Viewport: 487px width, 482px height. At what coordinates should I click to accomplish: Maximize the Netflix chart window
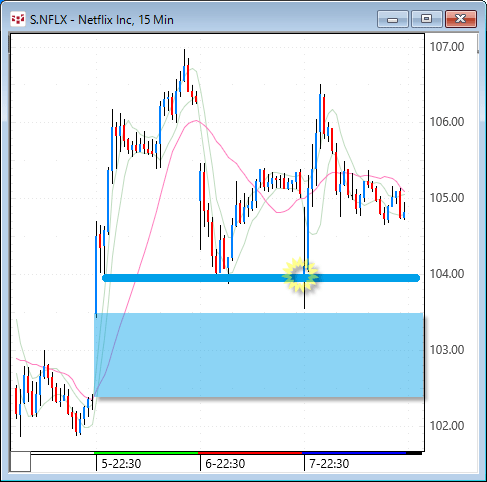[426, 19]
